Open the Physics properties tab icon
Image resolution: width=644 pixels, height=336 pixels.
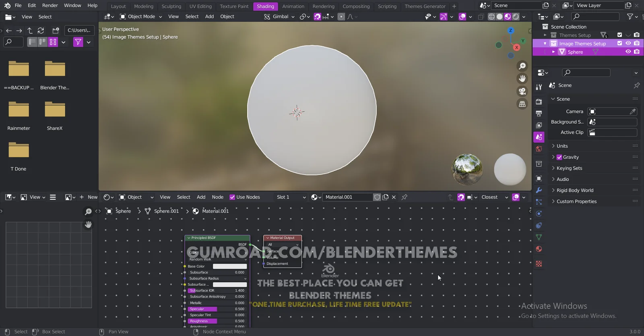539,214
